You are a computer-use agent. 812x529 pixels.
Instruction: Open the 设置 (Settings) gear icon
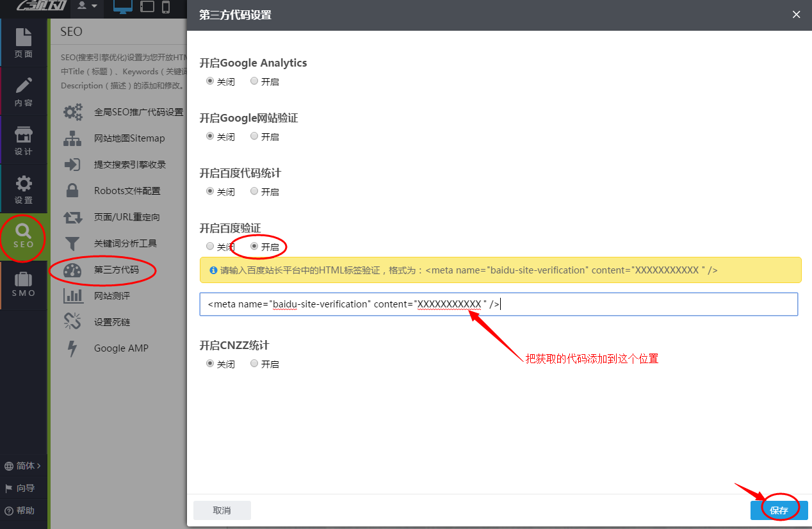pos(24,189)
